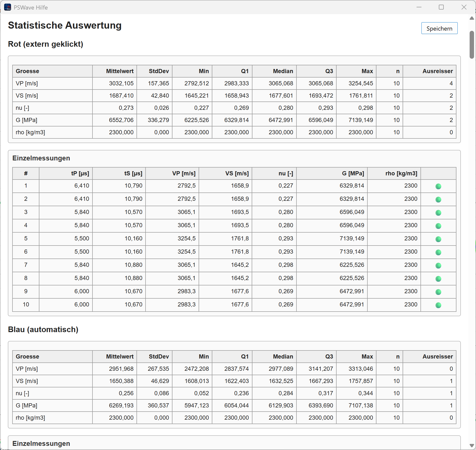
Task: Maximize the PSWave Hilfe window
Action: pos(441,7)
